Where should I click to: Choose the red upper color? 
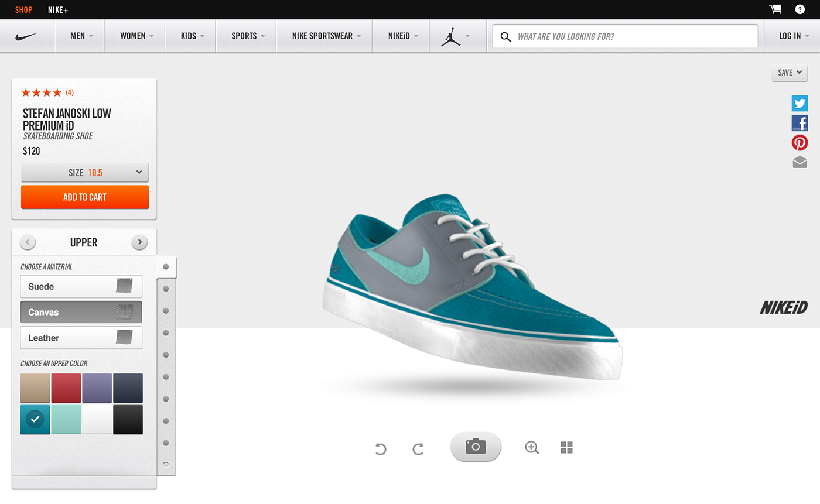(66, 388)
